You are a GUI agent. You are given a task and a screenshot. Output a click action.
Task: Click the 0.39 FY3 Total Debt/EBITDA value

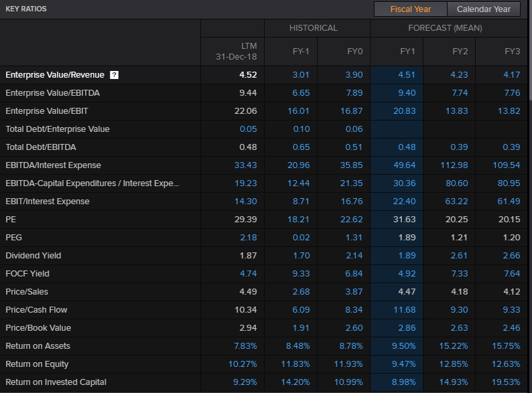pos(512,147)
